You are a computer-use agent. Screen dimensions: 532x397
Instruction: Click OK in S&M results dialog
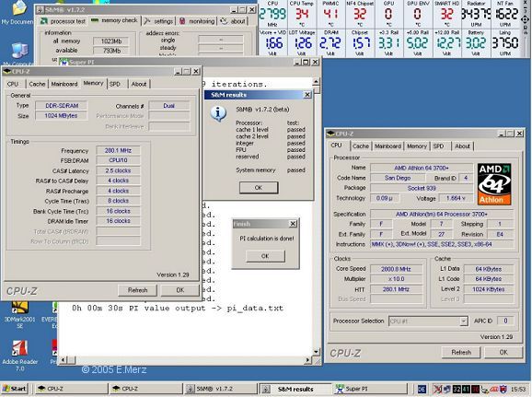tap(259, 188)
